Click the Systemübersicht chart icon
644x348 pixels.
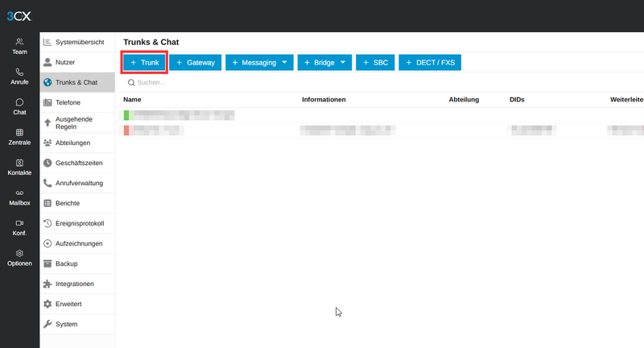(x=47, y=42)
